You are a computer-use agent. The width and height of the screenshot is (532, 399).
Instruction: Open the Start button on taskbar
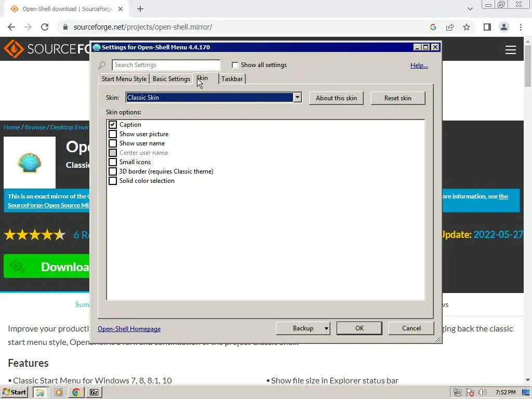pos(15,392)
